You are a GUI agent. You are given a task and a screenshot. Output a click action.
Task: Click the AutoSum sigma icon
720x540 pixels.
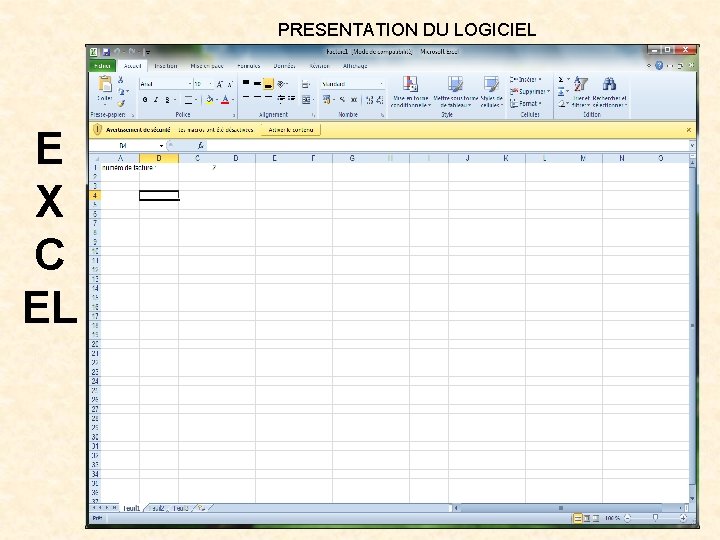pyautogui.click(x=561, y=80)
